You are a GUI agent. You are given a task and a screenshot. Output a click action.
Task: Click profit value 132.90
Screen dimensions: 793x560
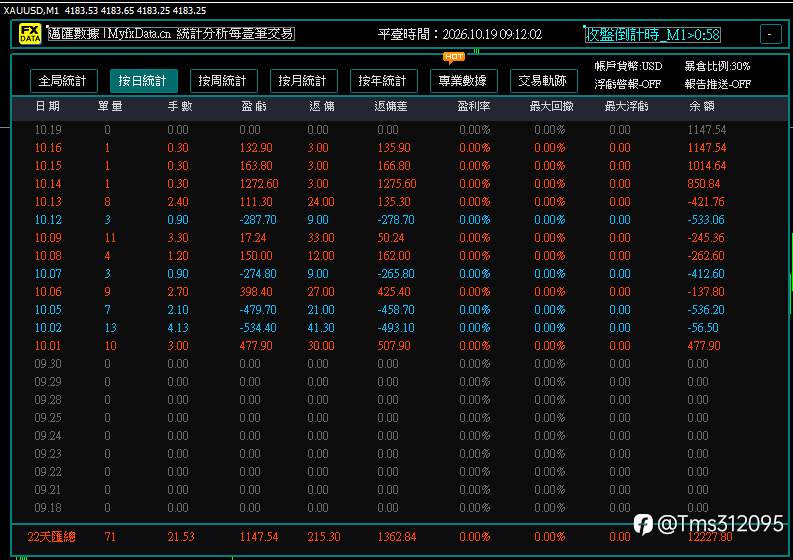tap(255, 148)
